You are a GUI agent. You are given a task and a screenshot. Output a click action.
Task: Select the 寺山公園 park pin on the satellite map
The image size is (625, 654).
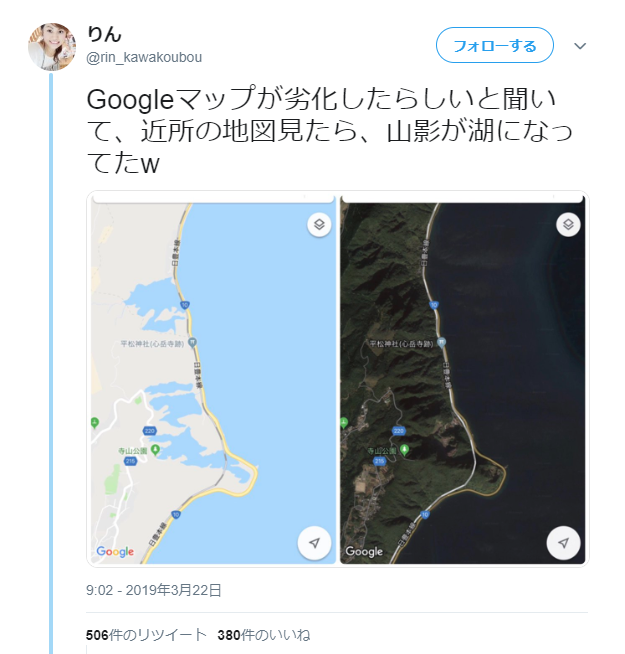point(404,450)
